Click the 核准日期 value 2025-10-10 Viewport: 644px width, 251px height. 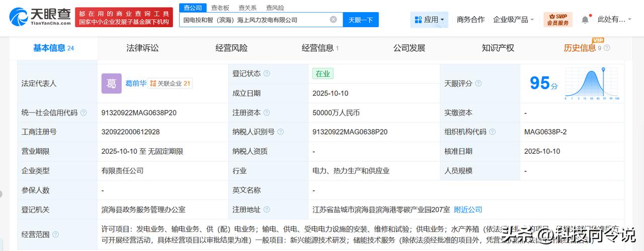542,151
